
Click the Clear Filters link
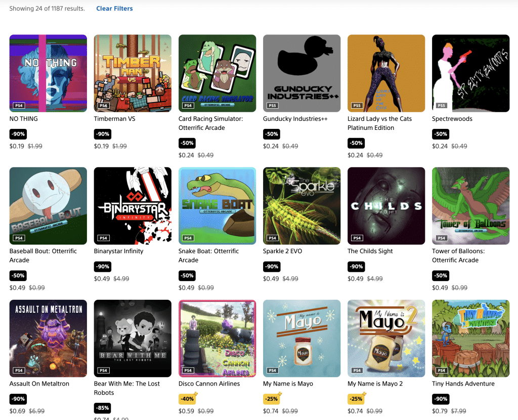coord(114,9)
